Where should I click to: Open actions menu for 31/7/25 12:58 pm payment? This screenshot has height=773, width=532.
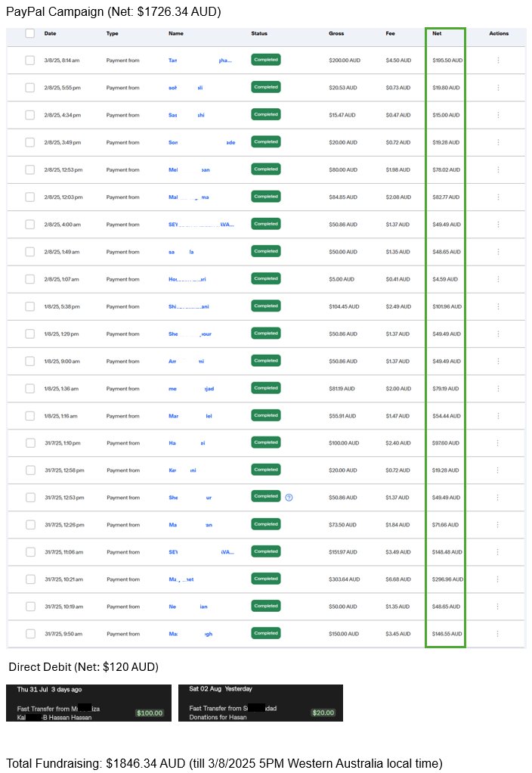point(497,470)
